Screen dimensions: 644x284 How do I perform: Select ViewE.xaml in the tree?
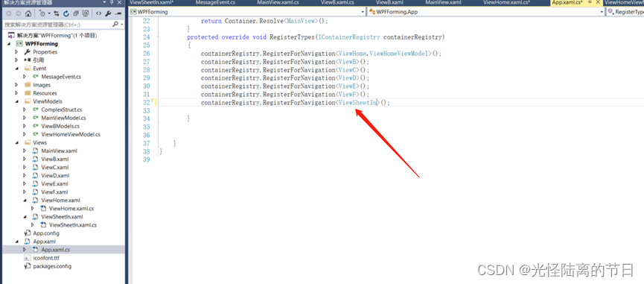[54, 183]
